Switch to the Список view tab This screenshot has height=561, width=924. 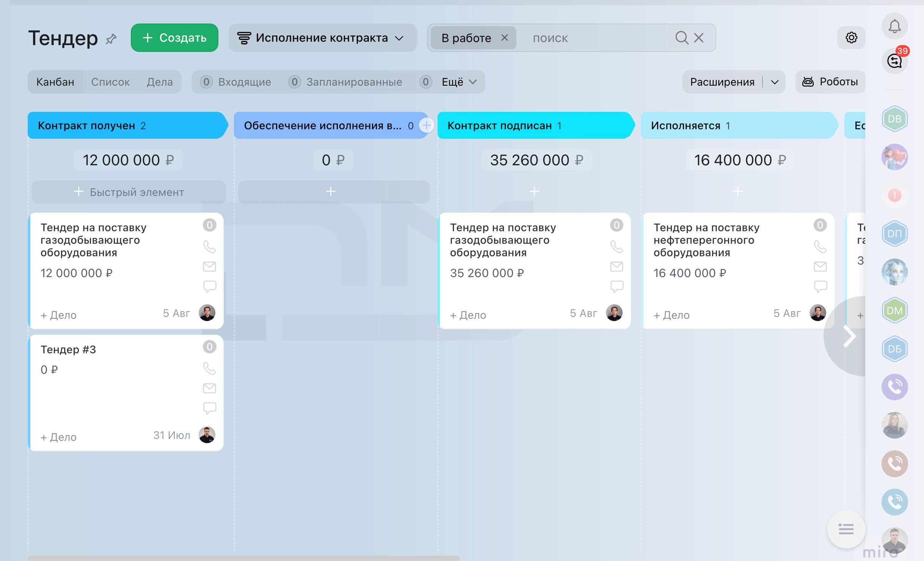click(x=110, y=82)
